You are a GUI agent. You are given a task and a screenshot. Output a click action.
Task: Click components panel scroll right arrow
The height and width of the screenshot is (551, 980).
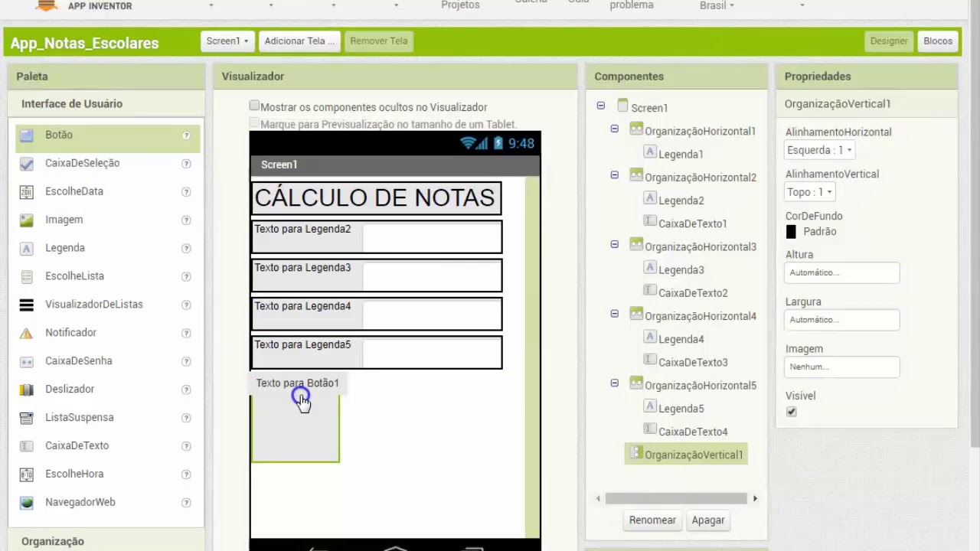point(755,499)
